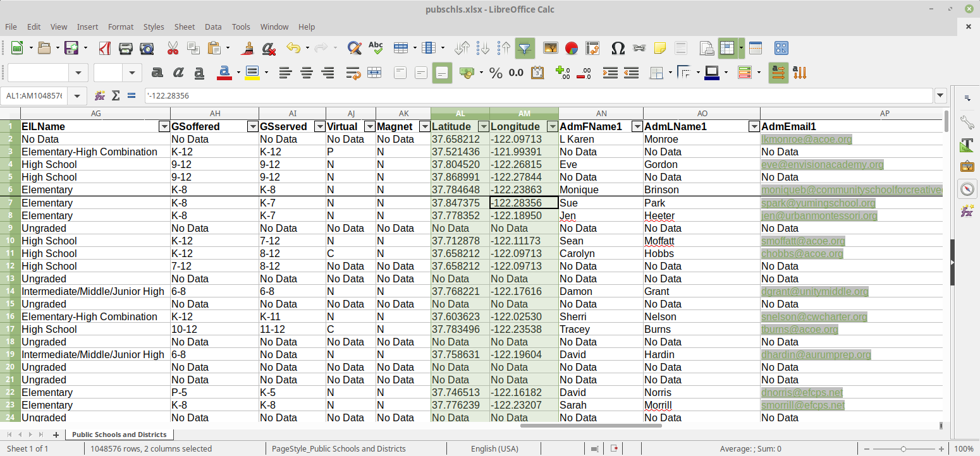Click Define Print Area icon
The width and height of the screenshot is (980, 456).
pyautogui.click(x=706, y=48)
